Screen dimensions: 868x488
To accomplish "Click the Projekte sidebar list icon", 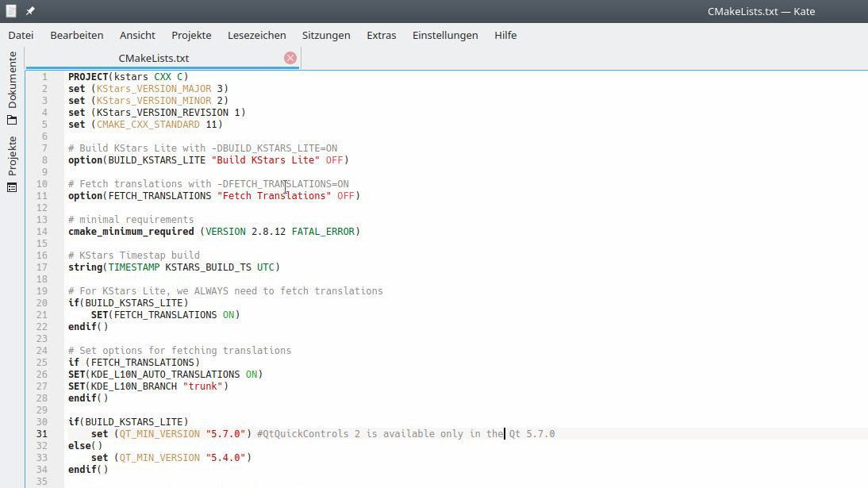I will tap(12, 187).
